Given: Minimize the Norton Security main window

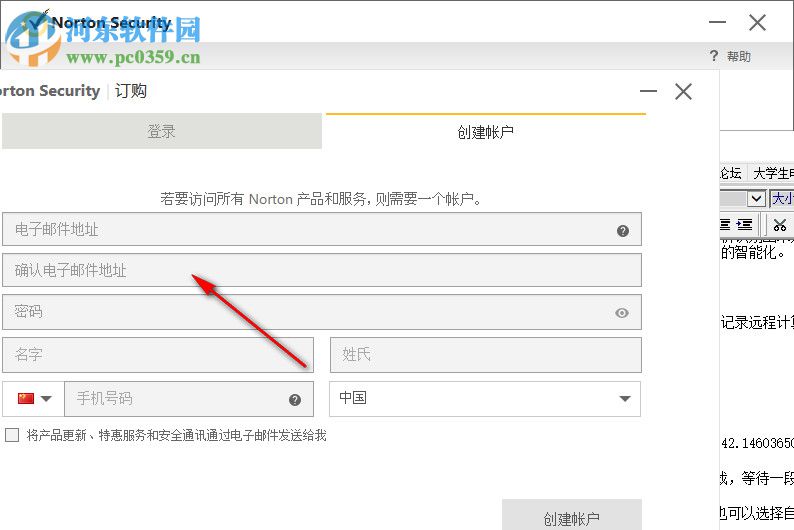Looking at the screenshot, I should click(x=717, y=22).
